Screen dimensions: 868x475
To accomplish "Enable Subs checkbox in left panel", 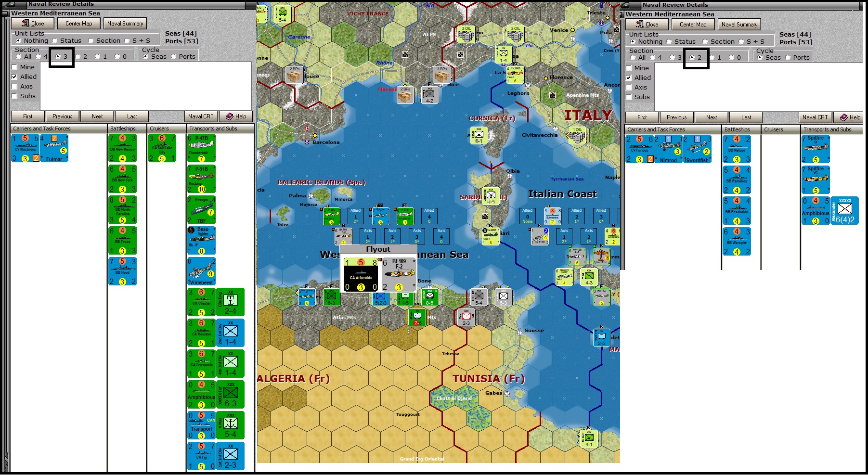I will [14, 96].
